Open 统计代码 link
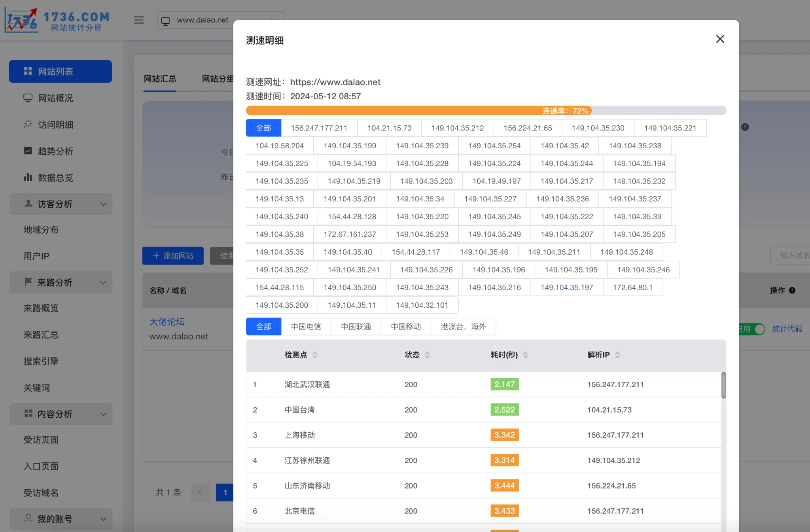The image size is (810, 532). (787, 329)
